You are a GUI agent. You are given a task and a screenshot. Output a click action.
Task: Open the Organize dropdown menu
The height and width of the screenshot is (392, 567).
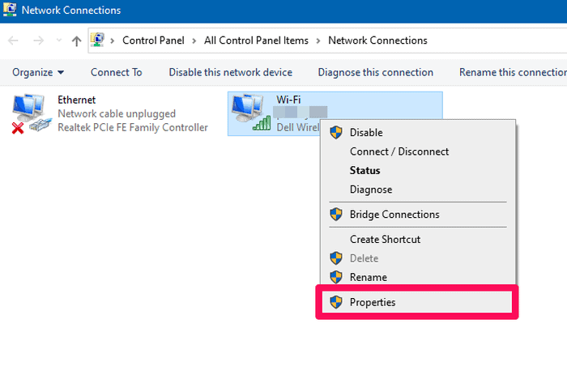pos(38,72)
